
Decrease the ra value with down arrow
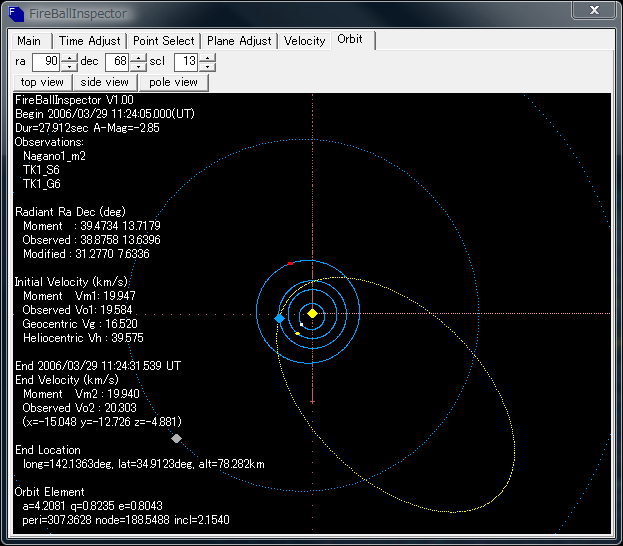(x=70, y=67)
